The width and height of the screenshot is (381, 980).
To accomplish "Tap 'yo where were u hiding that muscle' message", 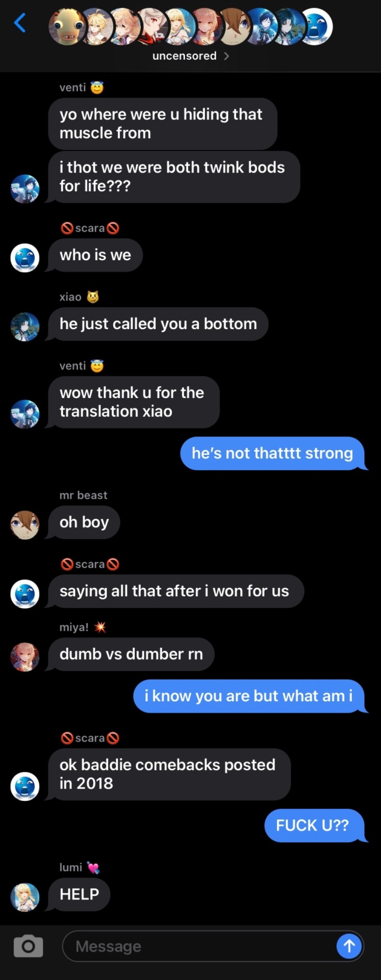I will [x=163, y=124].
